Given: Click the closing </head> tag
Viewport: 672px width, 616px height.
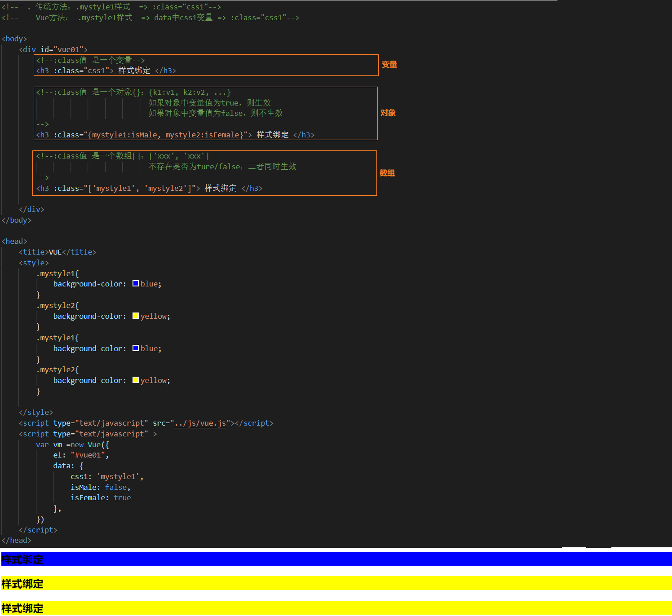Looking at the screenshot, I should coord(17,541).
